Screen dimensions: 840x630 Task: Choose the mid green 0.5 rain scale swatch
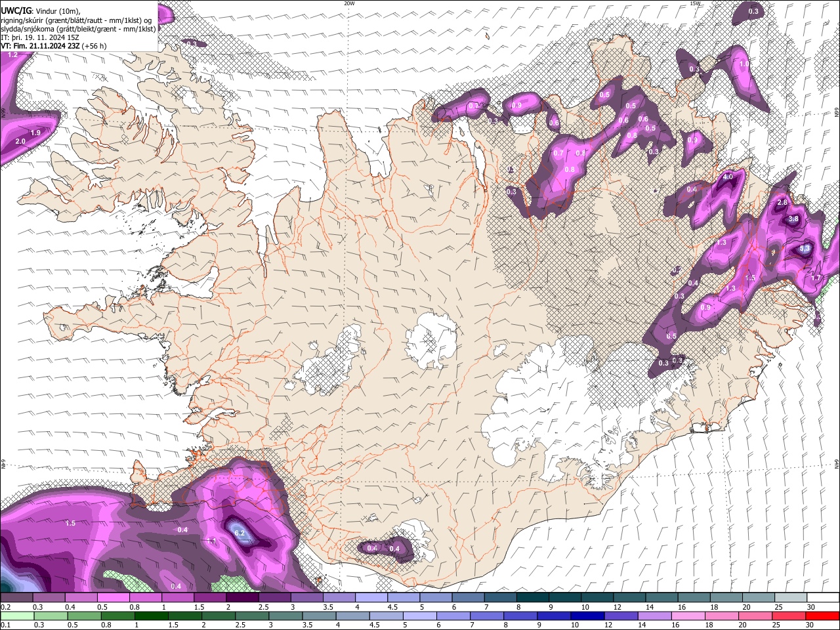pyautogui.click(x=84, y=616)
